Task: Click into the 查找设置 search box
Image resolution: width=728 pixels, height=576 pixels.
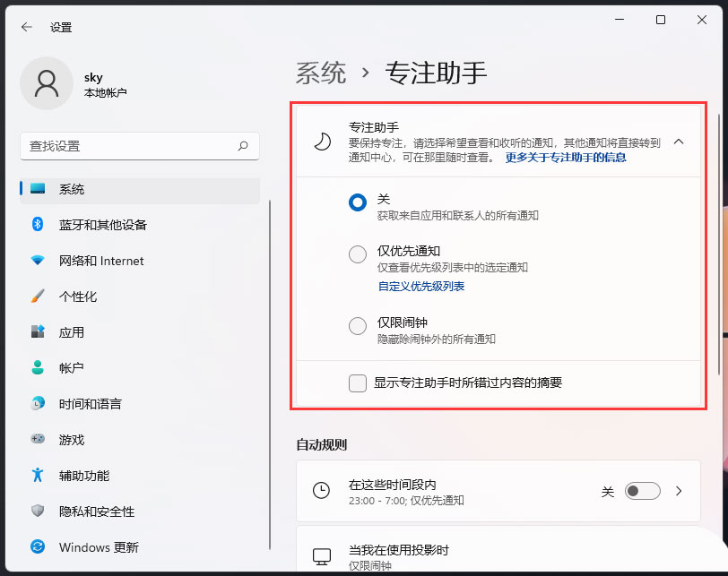Action: 139,146
